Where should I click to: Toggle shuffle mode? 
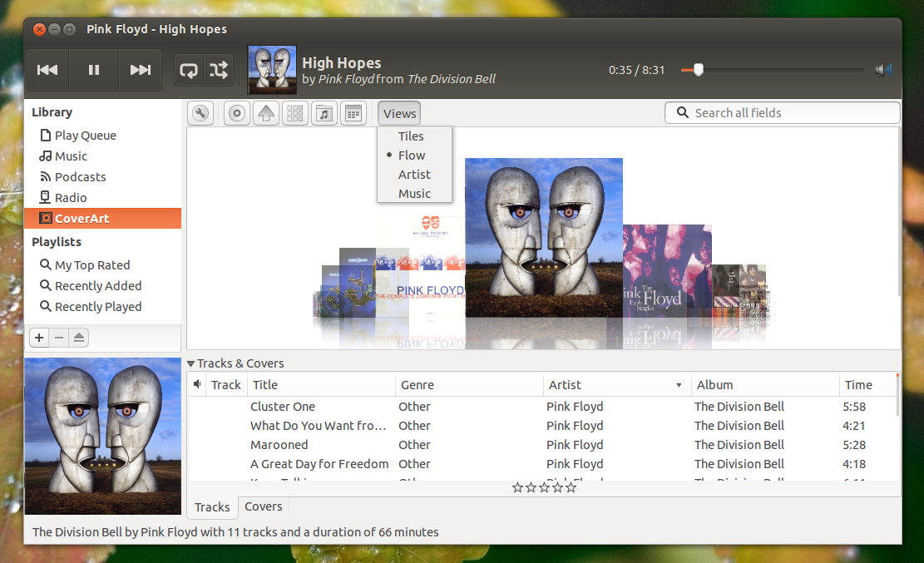219,70
